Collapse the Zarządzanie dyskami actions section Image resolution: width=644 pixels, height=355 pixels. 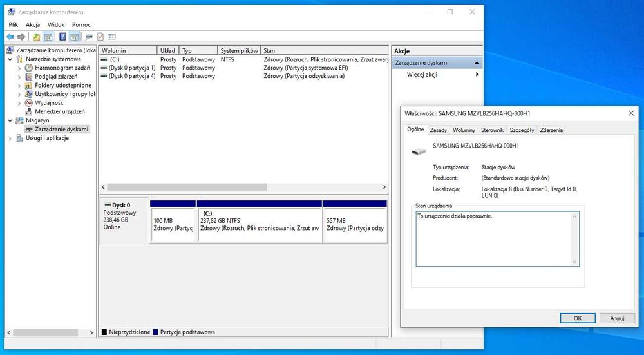click(477, 63)
